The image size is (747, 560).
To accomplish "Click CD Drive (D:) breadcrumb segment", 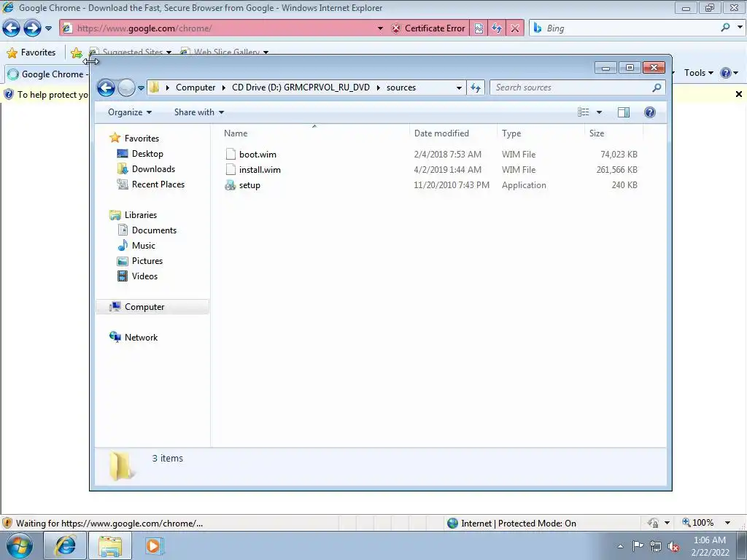I will point(301,87).
